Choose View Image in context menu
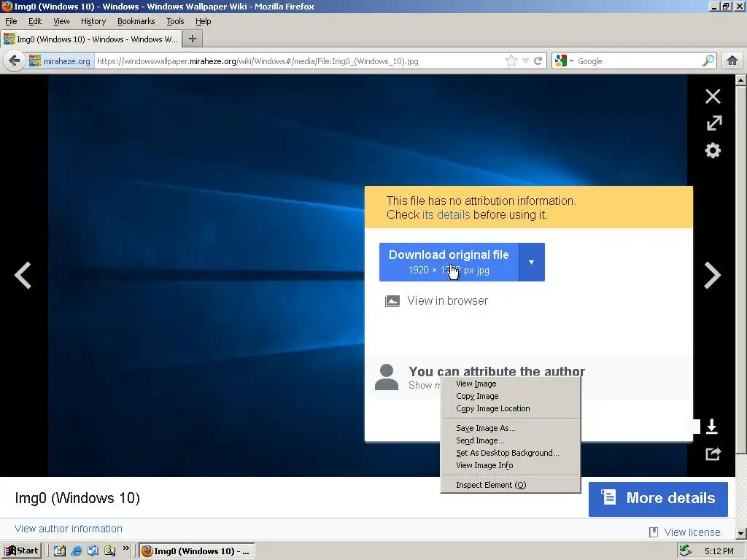The height and width of the screenshot is (560, 747). tap(510, 384)
